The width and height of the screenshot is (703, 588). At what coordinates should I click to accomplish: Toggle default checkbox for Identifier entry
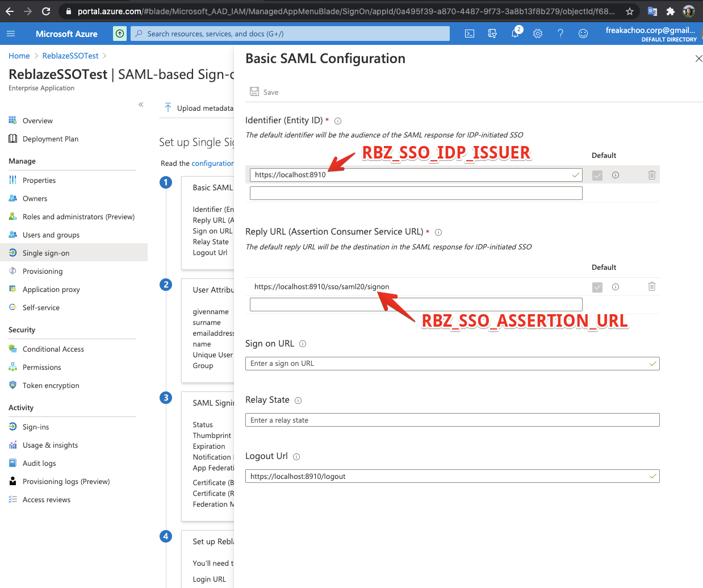tap(597, 175)
